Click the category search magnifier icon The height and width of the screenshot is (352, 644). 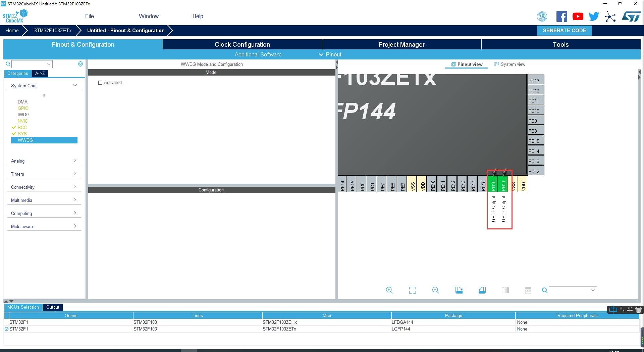tap(8, 64)
